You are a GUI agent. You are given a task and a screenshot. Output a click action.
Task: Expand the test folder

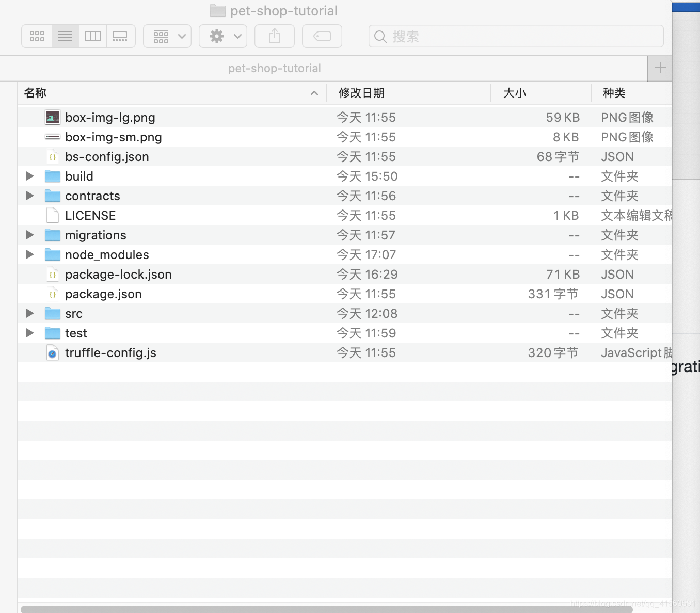[x=30, y=333]
